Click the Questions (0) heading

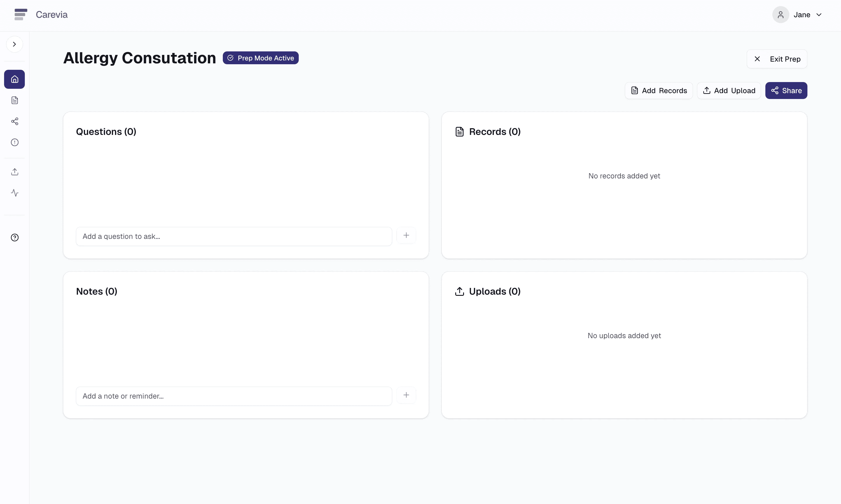(x=106, y=132)
